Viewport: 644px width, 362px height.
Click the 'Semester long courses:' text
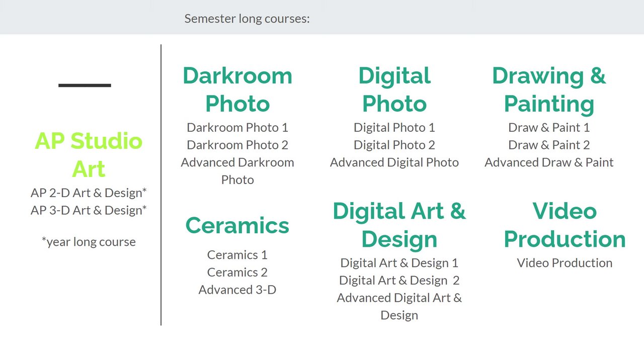[247, 19]
